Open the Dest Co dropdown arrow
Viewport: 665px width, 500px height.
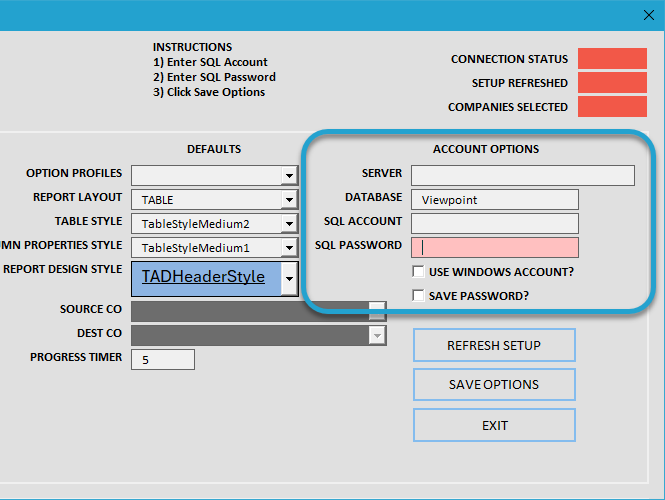tap(377, 335)
